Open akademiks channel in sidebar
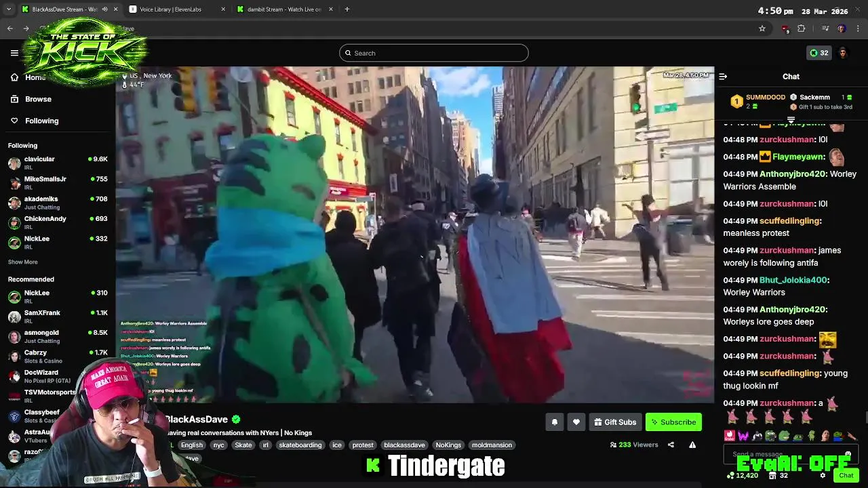The height and width of the screenshot is (488, 868). point(58,203)
